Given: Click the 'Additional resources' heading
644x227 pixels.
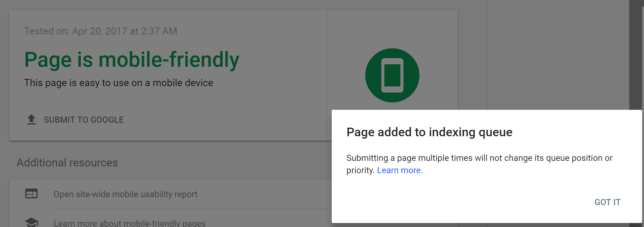Looking at the screenshot, I should point(67,163).
